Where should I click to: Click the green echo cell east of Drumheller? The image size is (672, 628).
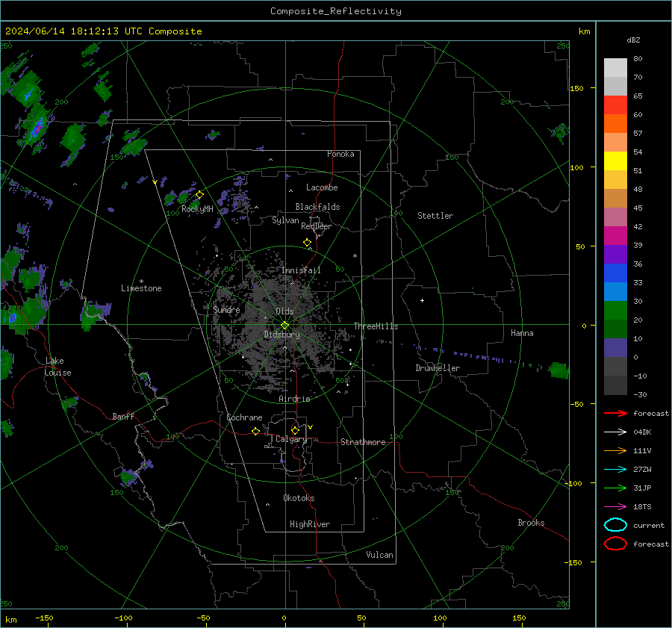pos(559,370)
